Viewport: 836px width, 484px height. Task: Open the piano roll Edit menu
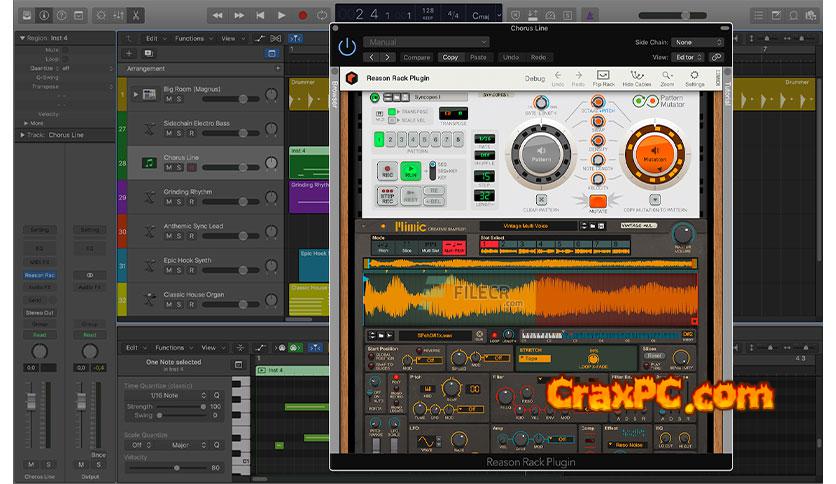pos(134,348)
